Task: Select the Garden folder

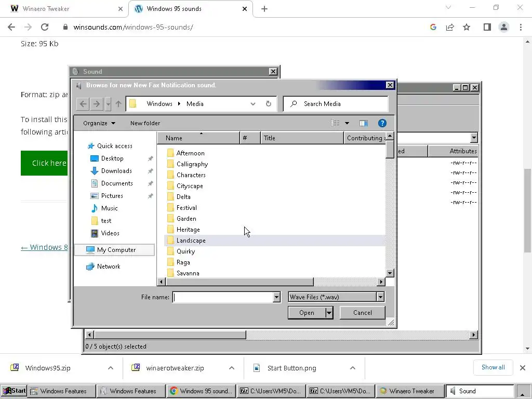Action: (187, 219)
